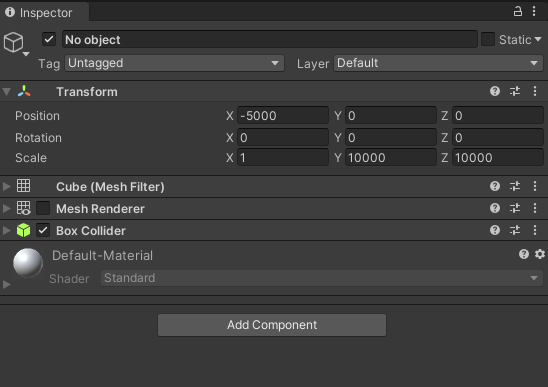Expand the Cube (Mesh Filter) foldout
This screenshot has height=387, width=548.
coord(7,186)
